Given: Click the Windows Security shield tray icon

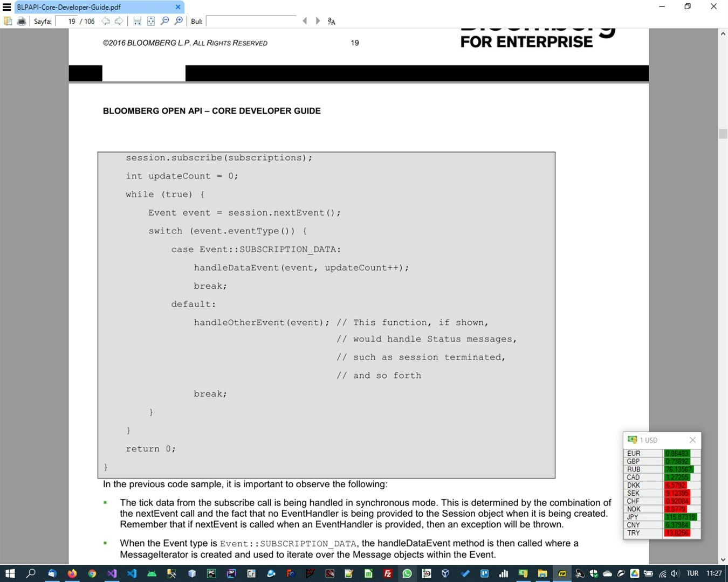Looking at the screenshot, I should point(594,573).
